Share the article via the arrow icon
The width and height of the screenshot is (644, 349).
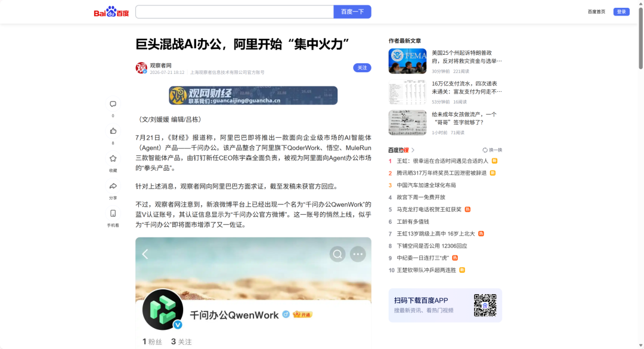tap(113, 186)
